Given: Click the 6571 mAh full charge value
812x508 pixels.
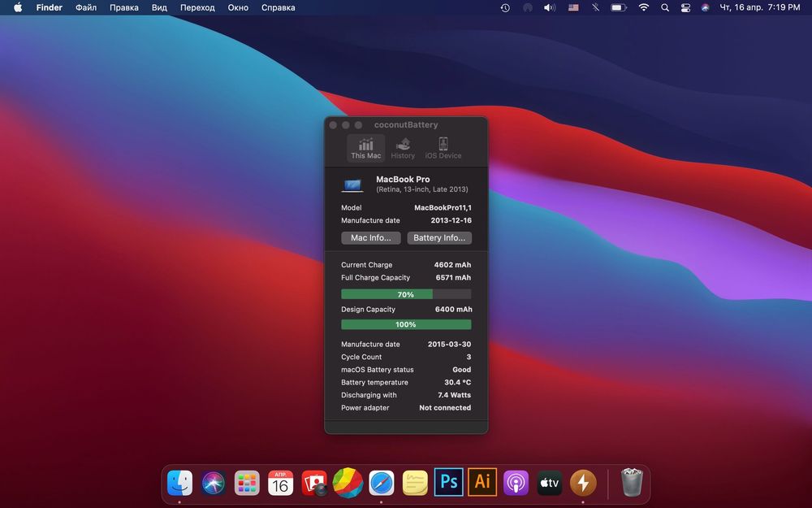Looking at the screenshot, I should click(x=453, y=278).
